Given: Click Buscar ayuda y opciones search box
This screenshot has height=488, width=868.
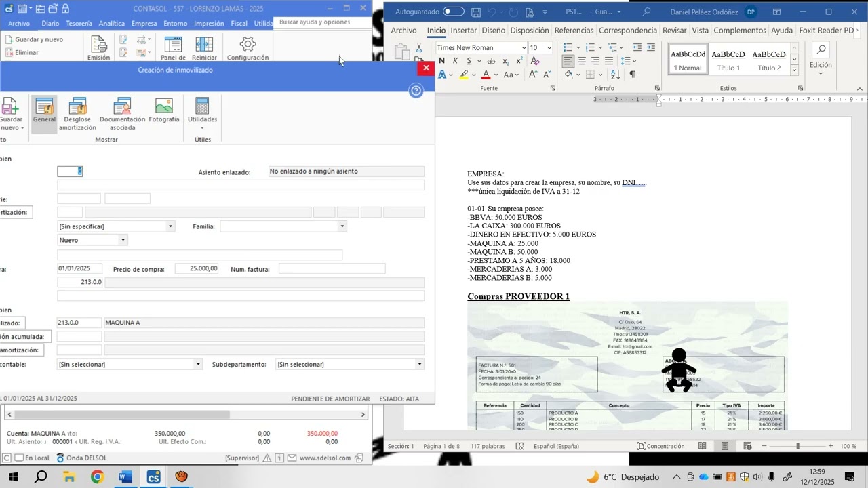Looking at the screenshot, I should [x=322, y=22].
